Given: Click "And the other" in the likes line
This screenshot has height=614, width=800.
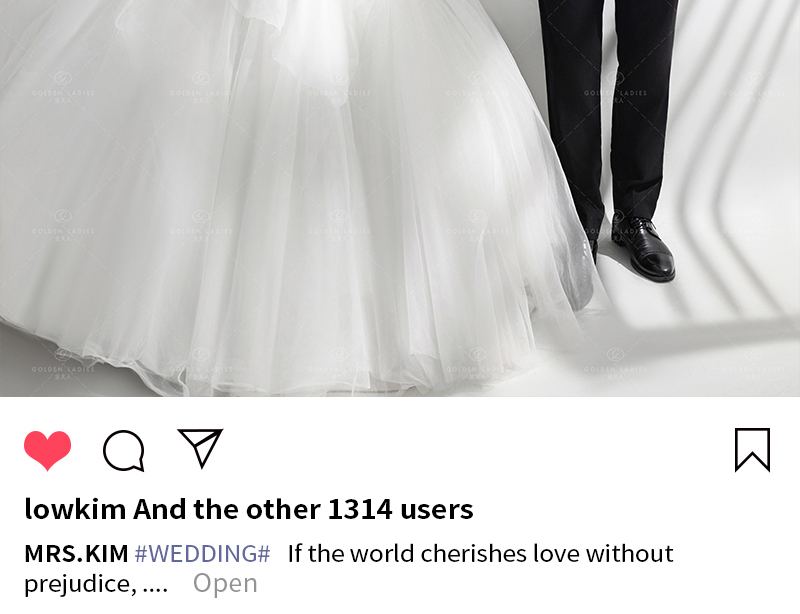Looking at the screenshot, I should 227,509.
